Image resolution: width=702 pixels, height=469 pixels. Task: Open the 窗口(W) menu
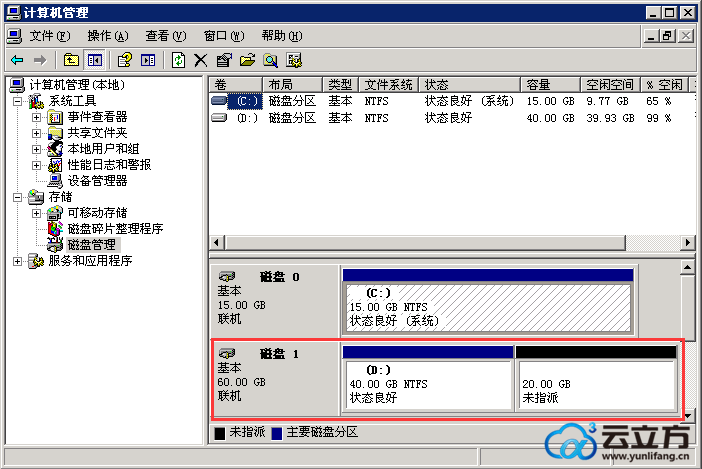click(x=224, y=36)
